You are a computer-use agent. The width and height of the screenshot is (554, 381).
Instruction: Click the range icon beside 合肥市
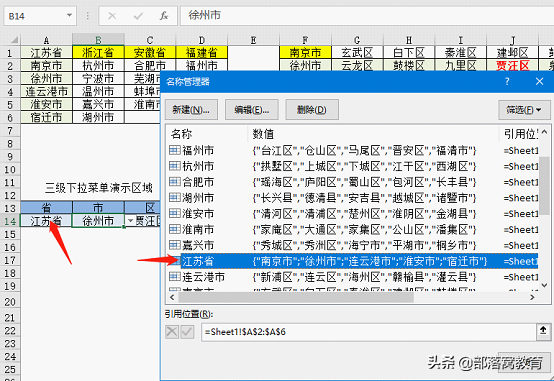[x=175, y=182]
